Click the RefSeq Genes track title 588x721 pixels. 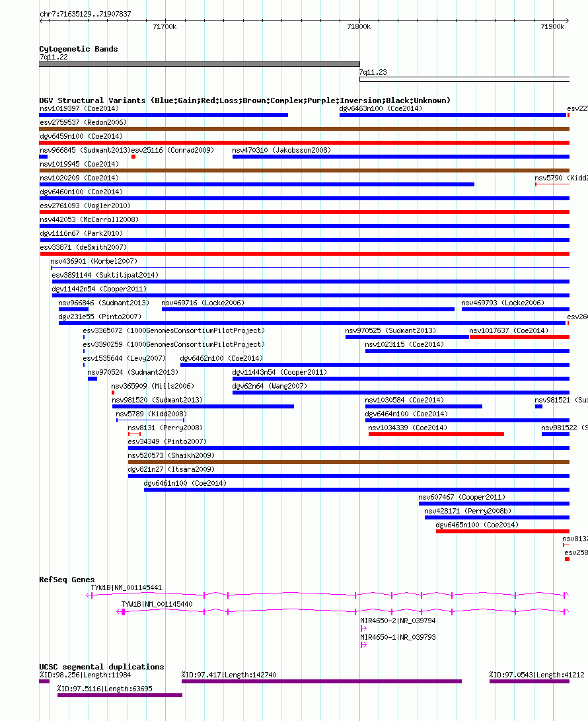point(67,580)
